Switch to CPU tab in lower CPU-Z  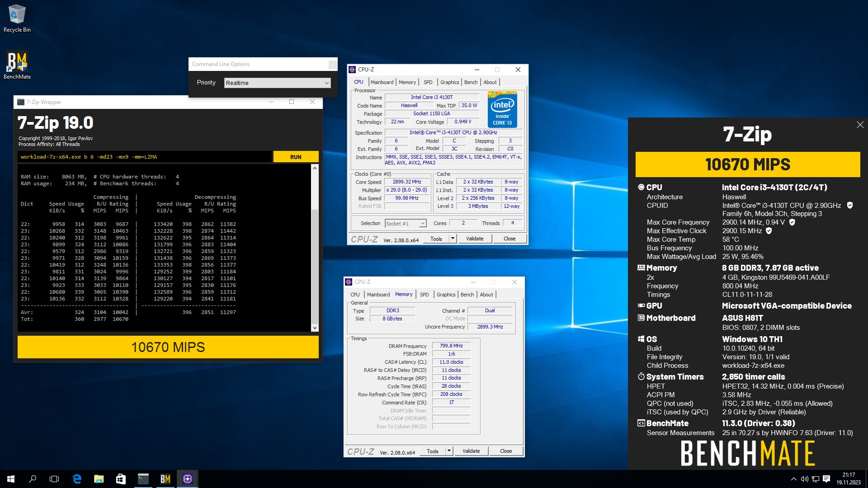tap(355, 295)
